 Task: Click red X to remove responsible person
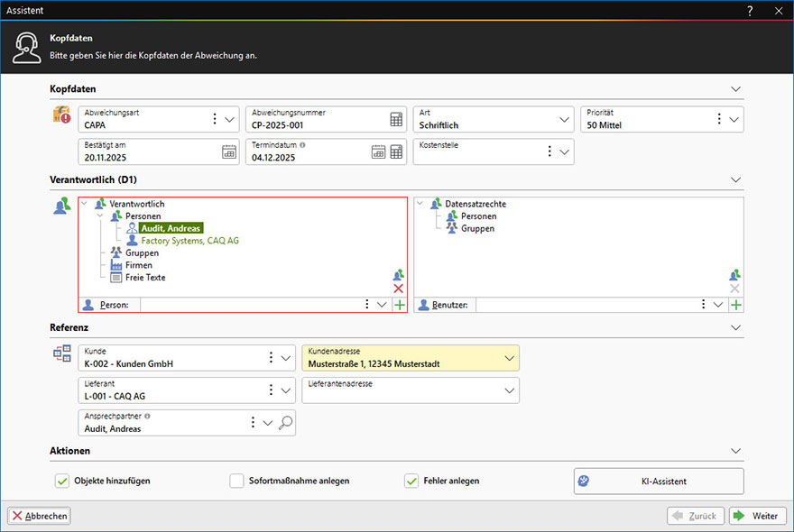(399, 289)
